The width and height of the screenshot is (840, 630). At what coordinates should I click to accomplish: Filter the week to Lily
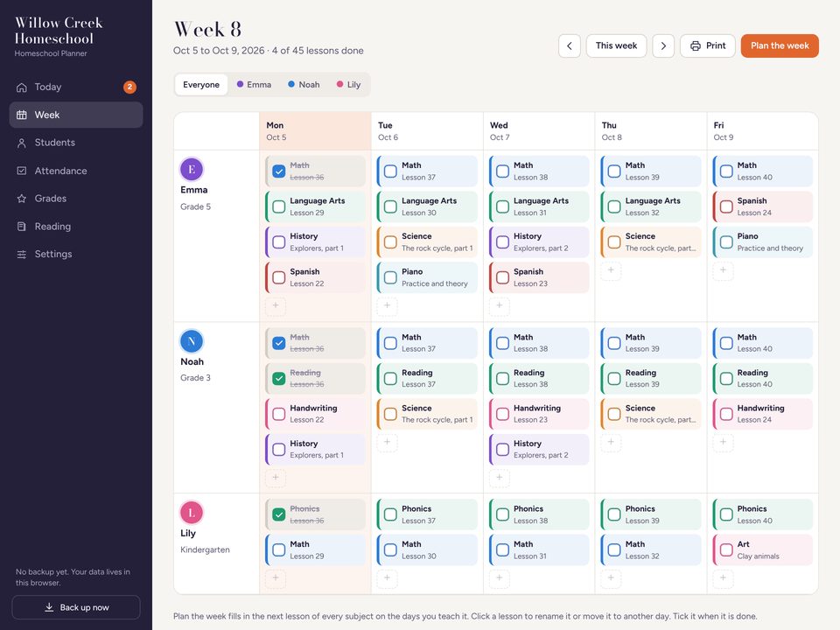(x=348, y=85)
